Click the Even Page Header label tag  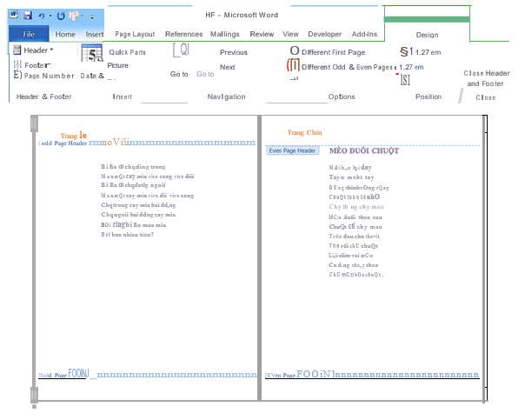(292, 150)
